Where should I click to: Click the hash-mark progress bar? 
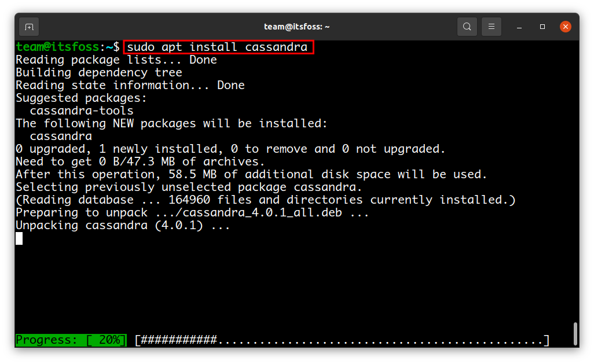(x=342, y=340)
